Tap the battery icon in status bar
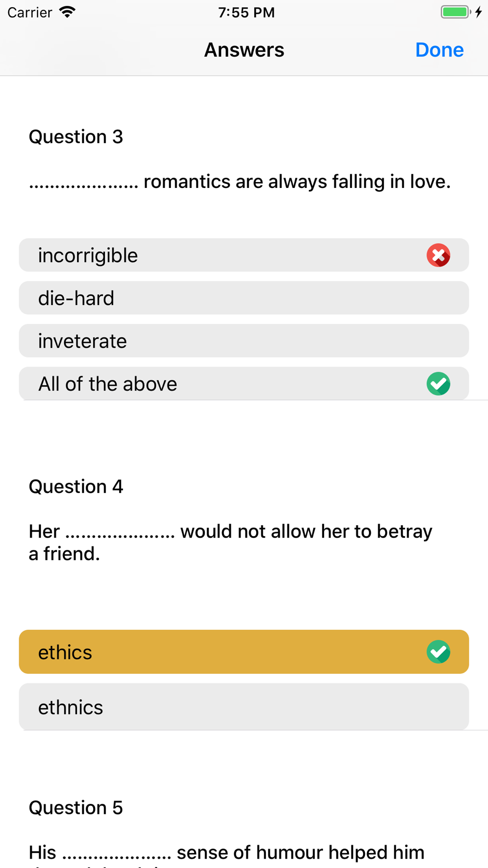Image resolution: width=488 pixels, height=868 pixels. point(456,12)
